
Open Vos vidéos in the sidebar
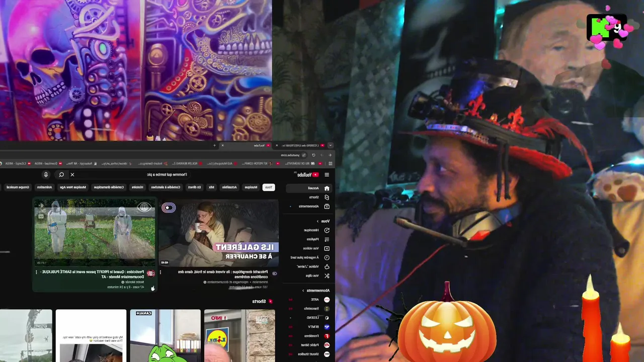(x=308, y=248)
